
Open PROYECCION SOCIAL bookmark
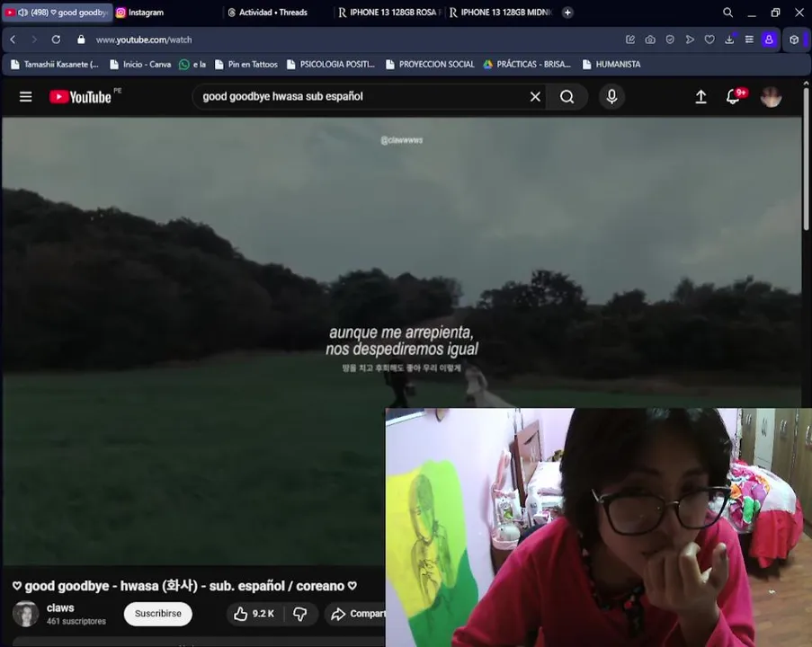click(x=431, y=64)
